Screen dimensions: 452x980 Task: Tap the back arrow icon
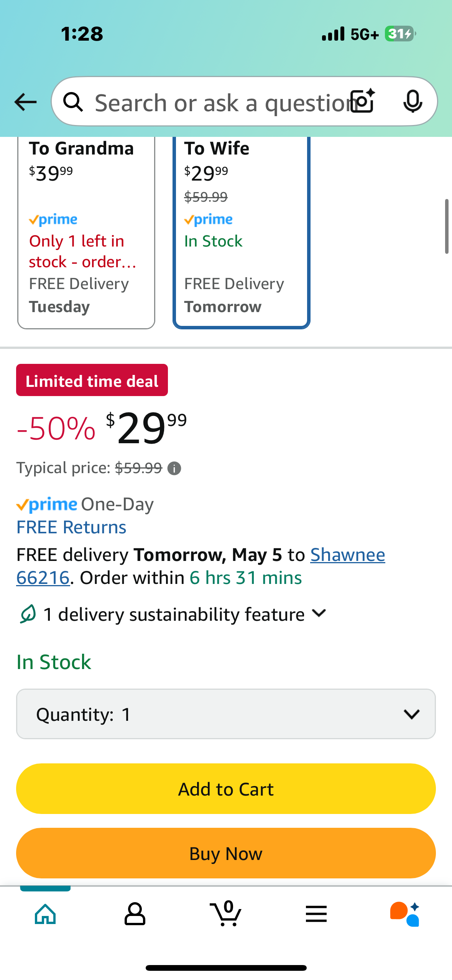click(x=25, y=102)
